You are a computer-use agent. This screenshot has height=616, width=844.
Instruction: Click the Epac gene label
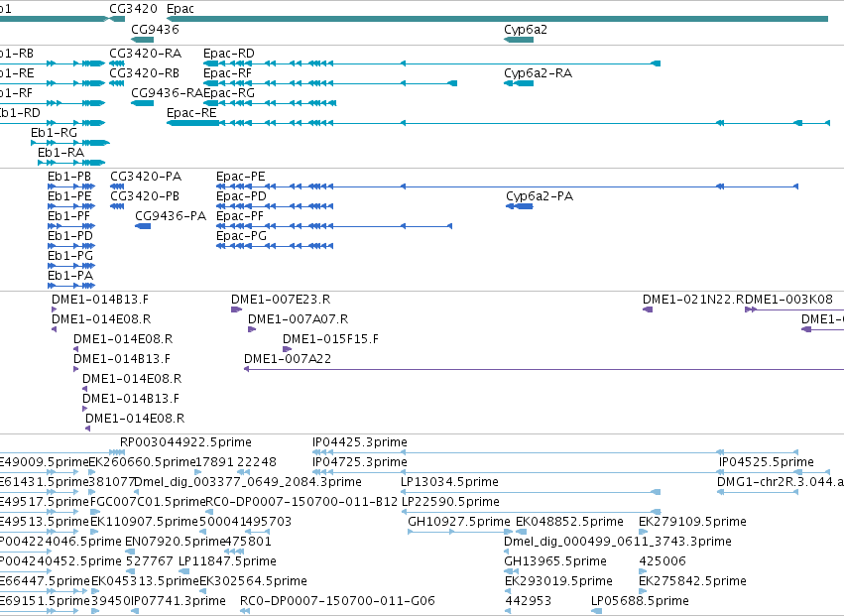(181, 9)
